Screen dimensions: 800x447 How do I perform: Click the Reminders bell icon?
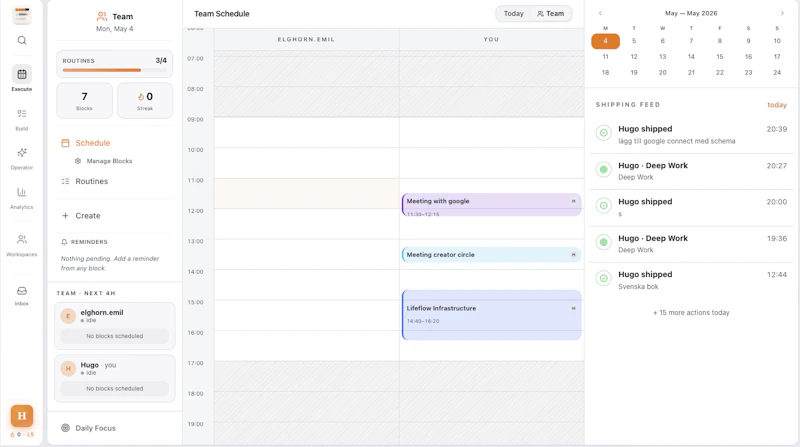point(64,242)
